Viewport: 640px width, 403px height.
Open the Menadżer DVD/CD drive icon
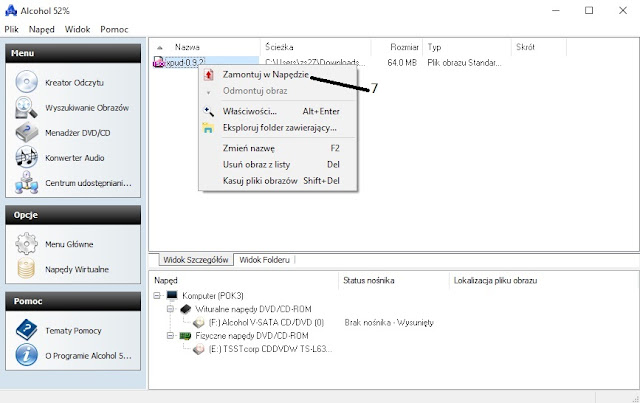coord(27,132)
